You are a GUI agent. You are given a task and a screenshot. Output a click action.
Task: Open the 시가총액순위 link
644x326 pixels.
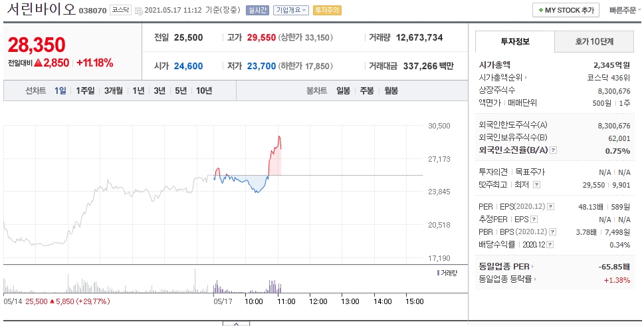[500, 78]
